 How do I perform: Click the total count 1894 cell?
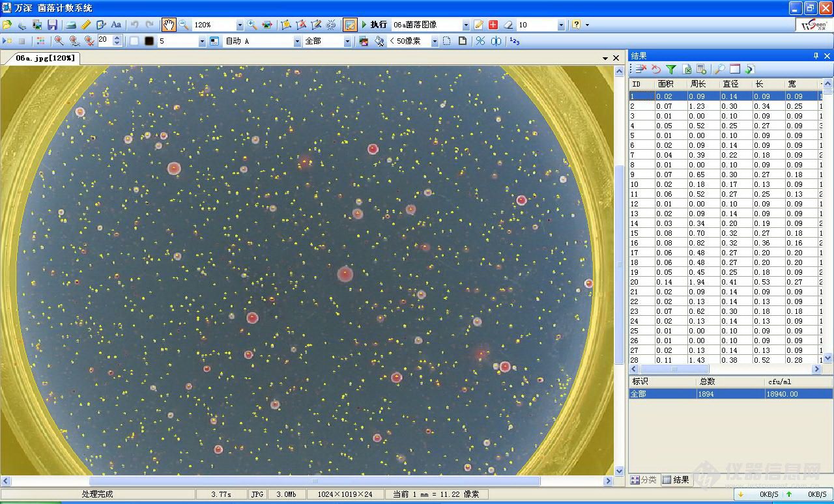(x=730, y=394)
